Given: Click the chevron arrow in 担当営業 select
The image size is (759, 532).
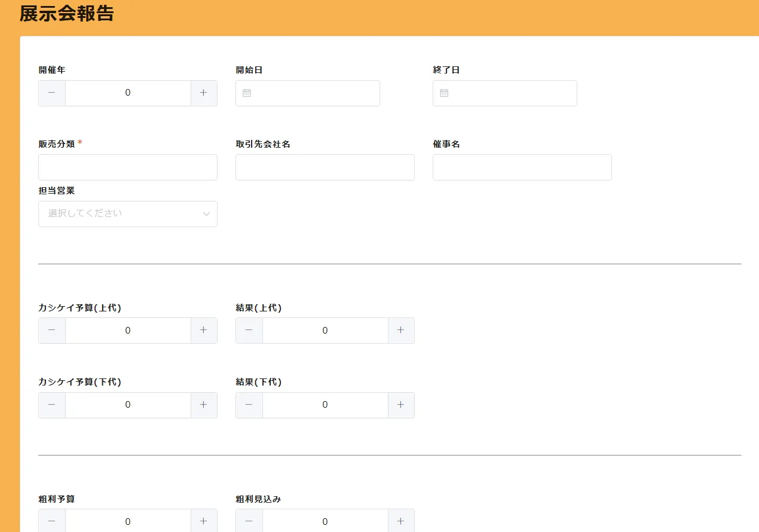Looking at the screenshot, I should tap(206, 214).
